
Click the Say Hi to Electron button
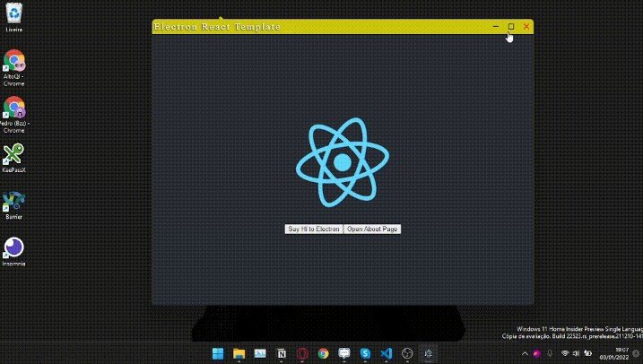coord(314,230)
